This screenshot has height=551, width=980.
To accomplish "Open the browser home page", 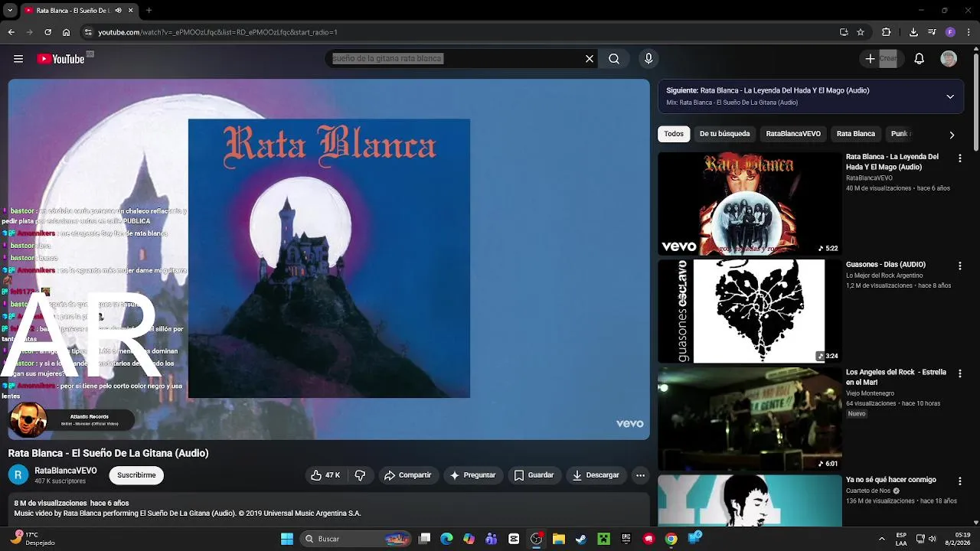I will 67,32.
